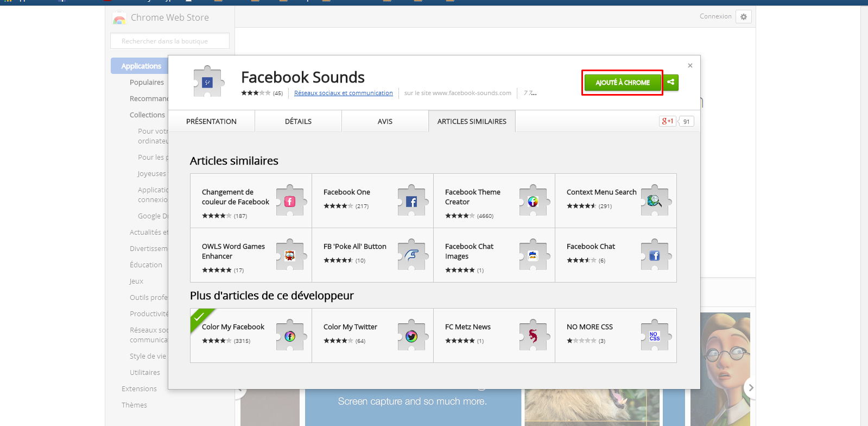The image size is (868, 426).
Task: Click the Google +1 button
Action: tap(668, 121)
